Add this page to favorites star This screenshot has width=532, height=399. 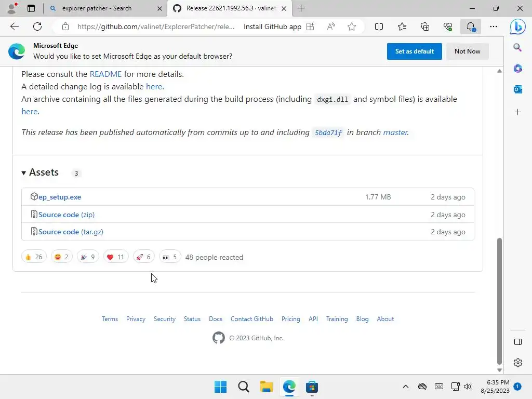[x=352, y=26]
